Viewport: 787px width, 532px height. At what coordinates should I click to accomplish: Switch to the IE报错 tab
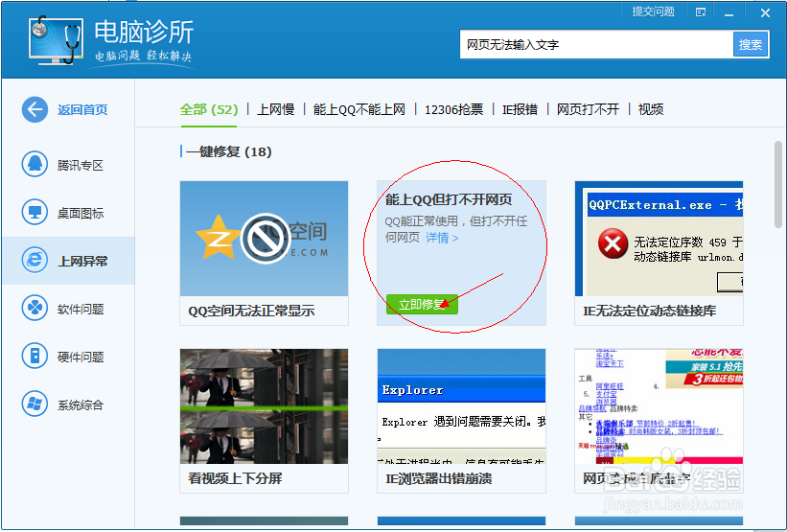(520, 109)
